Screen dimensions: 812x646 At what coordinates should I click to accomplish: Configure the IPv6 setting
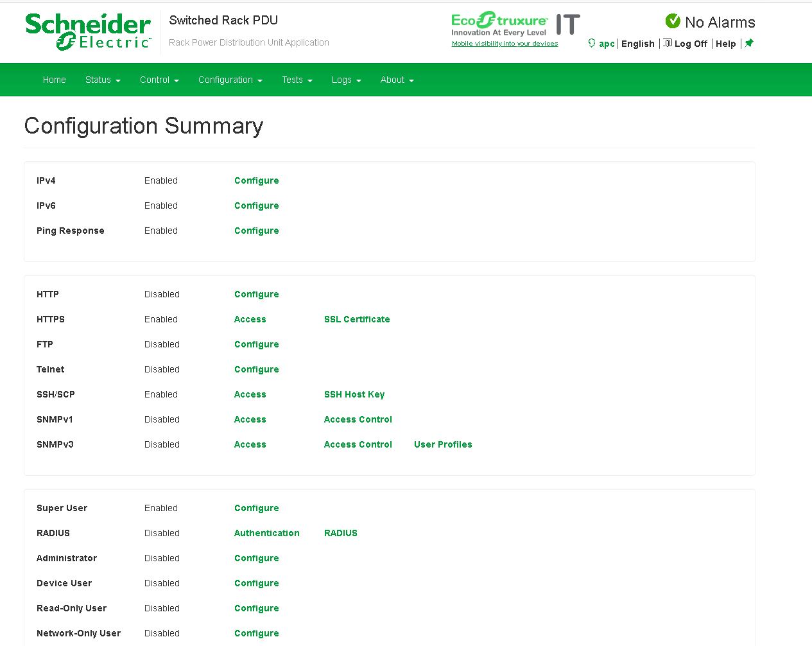coord(257,205)
